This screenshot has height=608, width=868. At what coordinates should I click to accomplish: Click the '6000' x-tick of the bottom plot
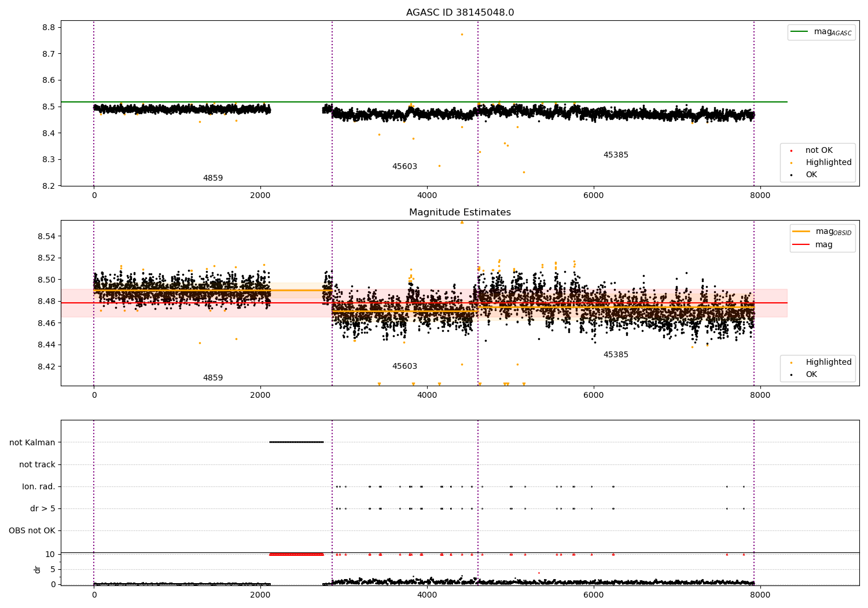594,595
